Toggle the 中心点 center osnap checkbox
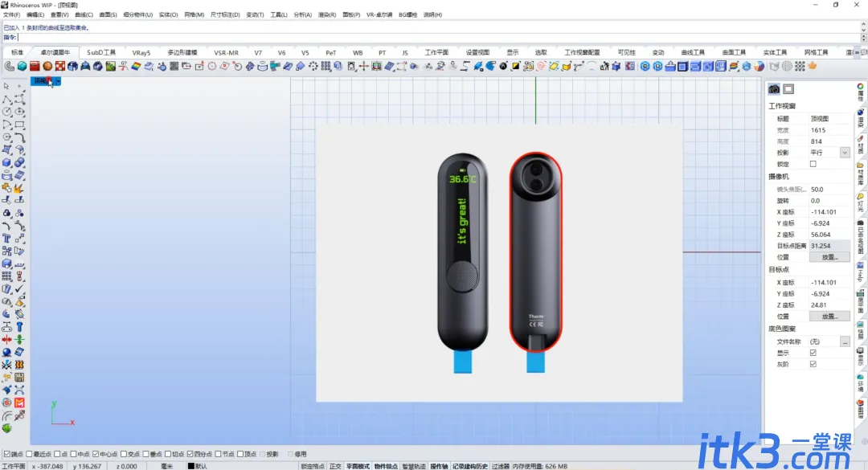The width and height of the screenshot is (868, 470). pos(96,454)
